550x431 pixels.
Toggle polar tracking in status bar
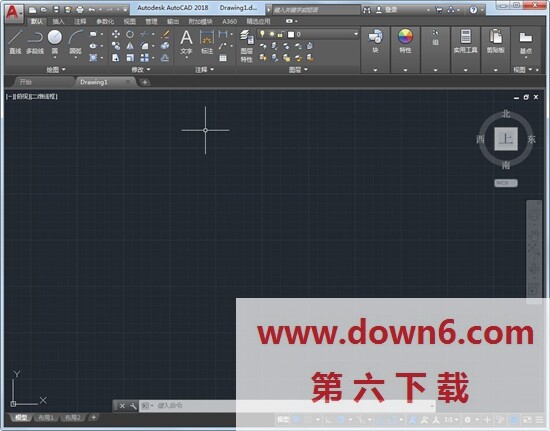click(340, 419)
